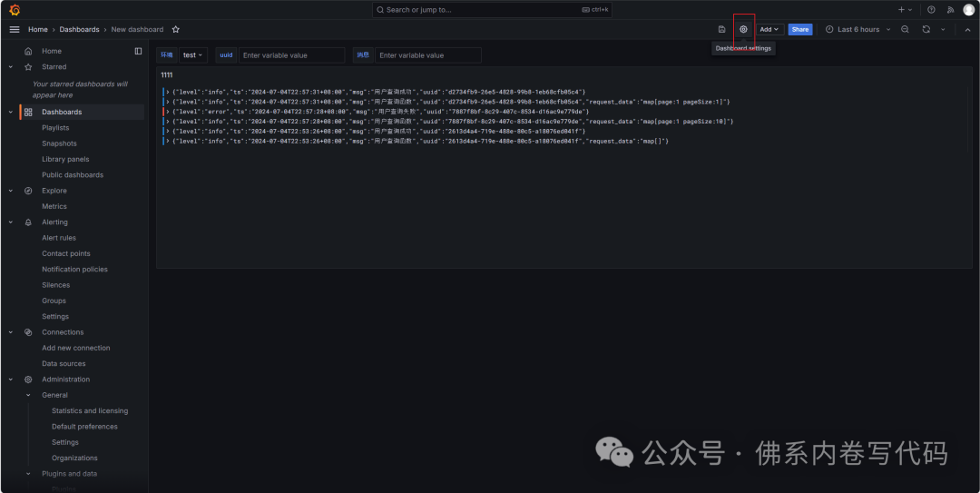
Task: Star the New dashboard
Action: (176, 29)
